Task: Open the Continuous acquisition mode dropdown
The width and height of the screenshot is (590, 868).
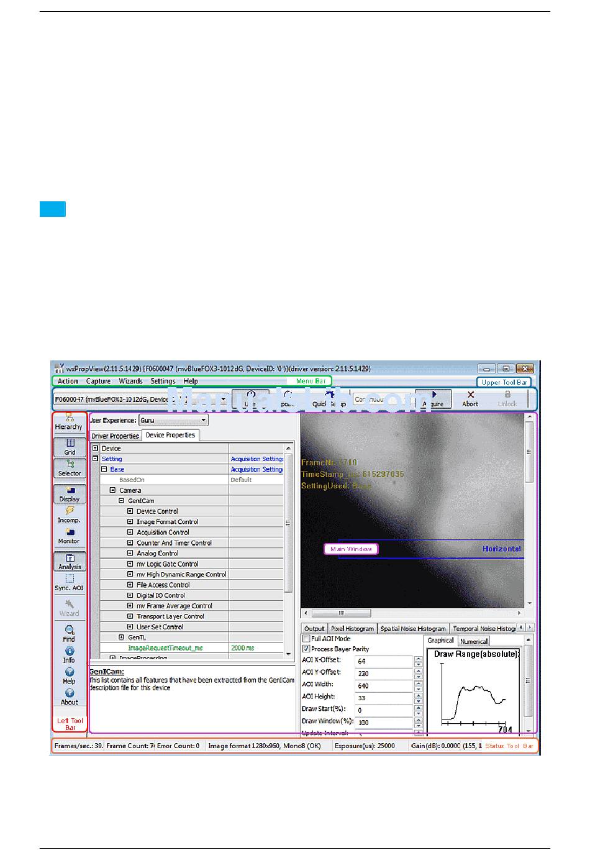Action: click(x=382, y=400)
